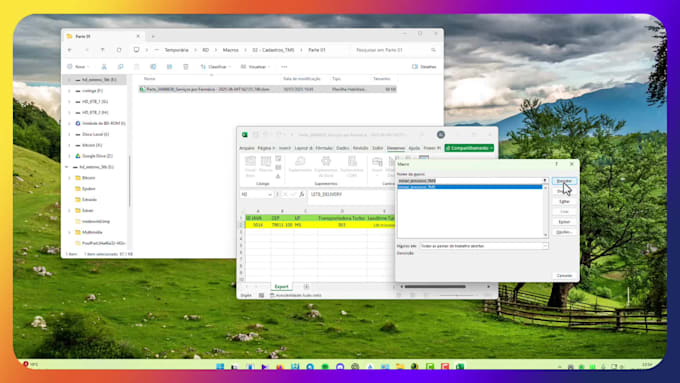The image size is (680, 383).
Task: Click the 'Temporária' breadcrumb in address bar
Action: [x=177, y=50]
